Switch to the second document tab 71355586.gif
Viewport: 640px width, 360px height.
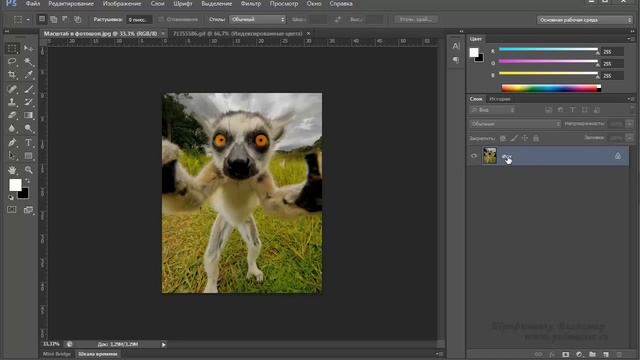coord(238,33)
